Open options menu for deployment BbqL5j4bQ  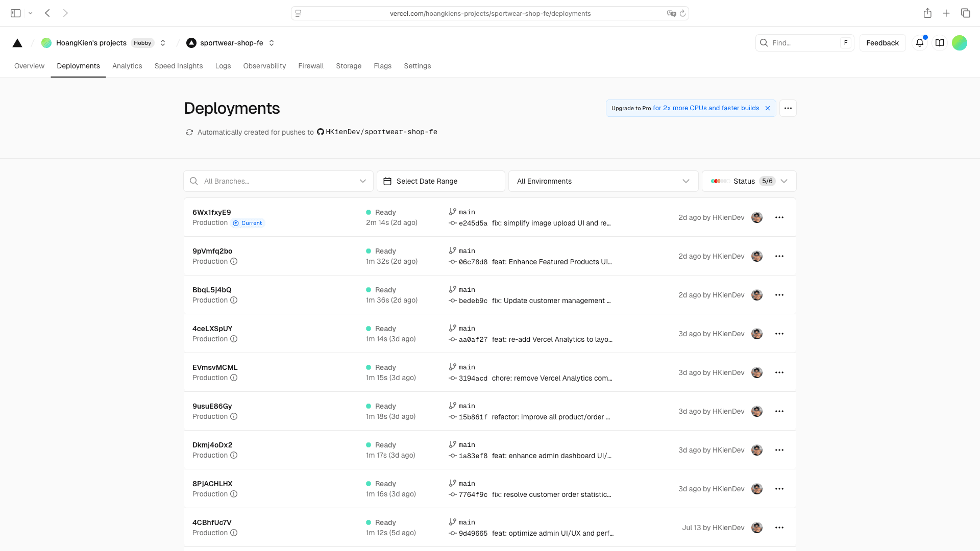tap(779, 295)
